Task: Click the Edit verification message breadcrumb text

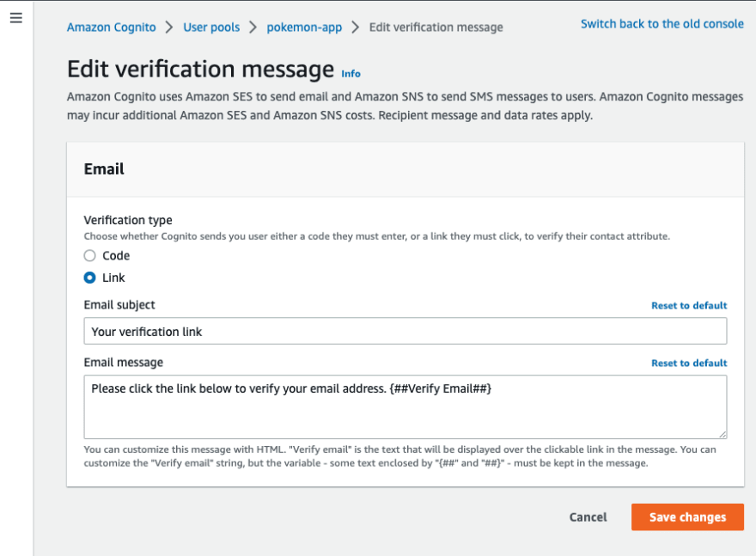Action: pyautogui.click(x=436, y=27)
